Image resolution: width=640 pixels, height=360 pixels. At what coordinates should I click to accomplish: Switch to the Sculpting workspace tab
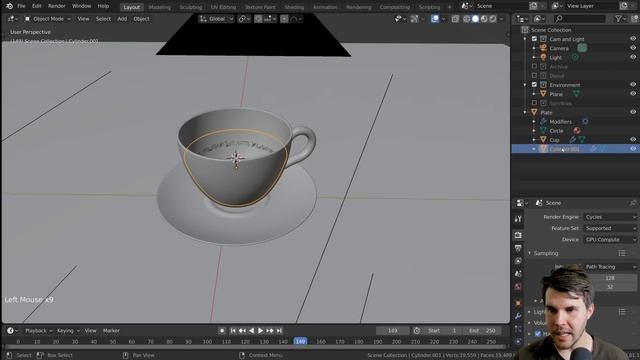191,7
